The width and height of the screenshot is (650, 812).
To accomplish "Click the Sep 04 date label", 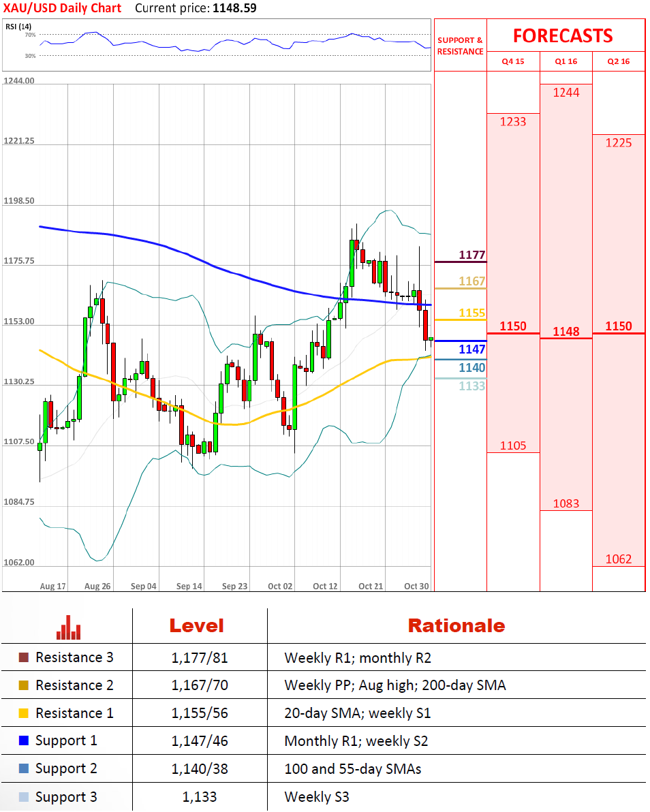I will tap(144, 587).
